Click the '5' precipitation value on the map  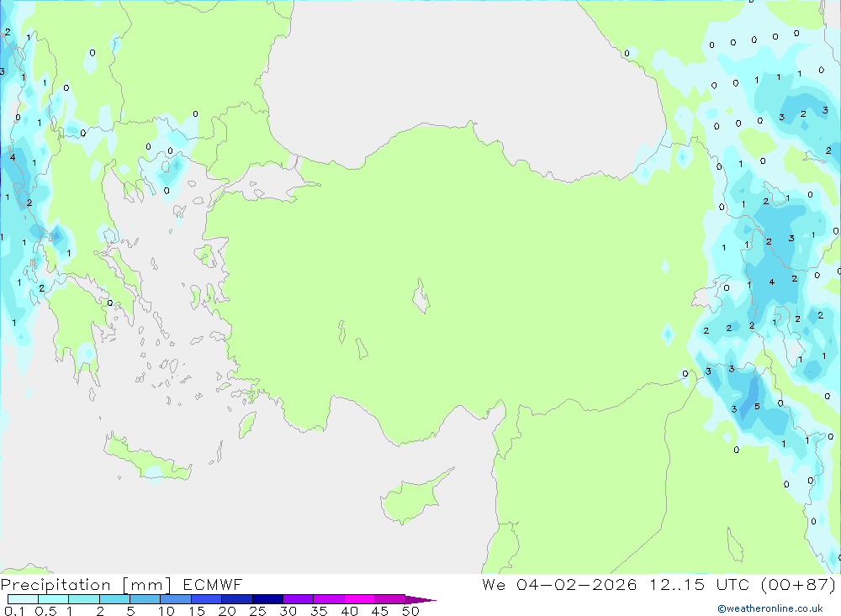coord(757,407)
